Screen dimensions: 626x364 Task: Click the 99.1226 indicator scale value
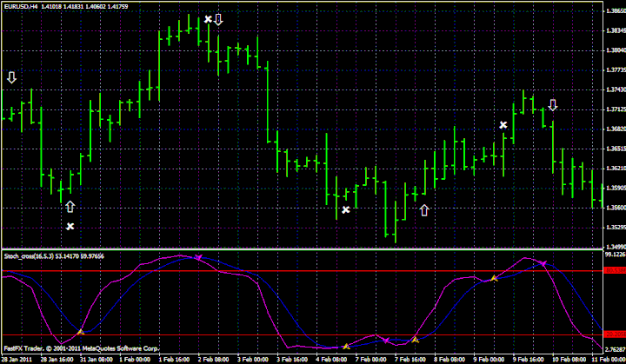(616, 255)
